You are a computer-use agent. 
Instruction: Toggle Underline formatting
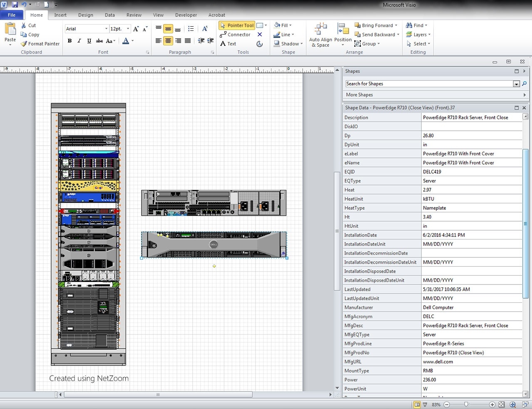click(89, 41)
